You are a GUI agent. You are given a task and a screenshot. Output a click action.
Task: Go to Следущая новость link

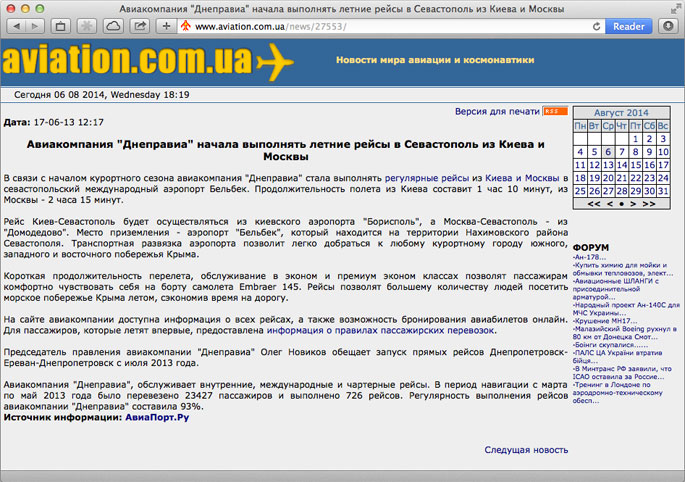tap(526, 450)
